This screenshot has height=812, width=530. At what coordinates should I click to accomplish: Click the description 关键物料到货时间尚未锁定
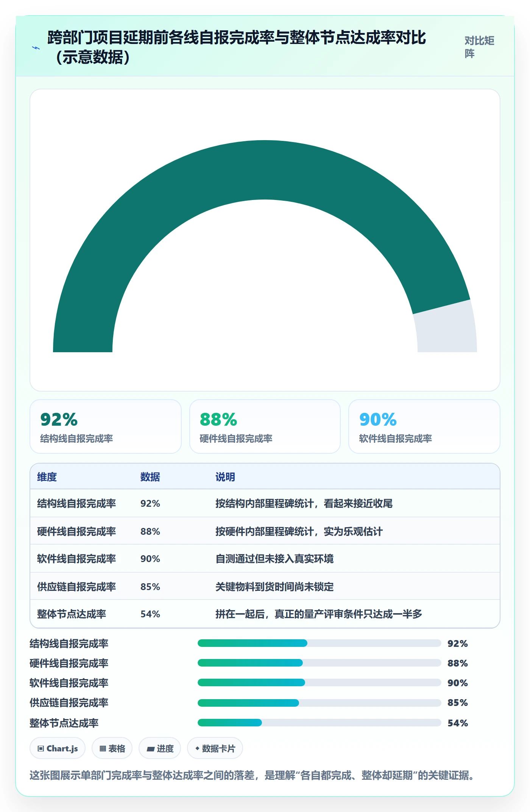point(274,587)
